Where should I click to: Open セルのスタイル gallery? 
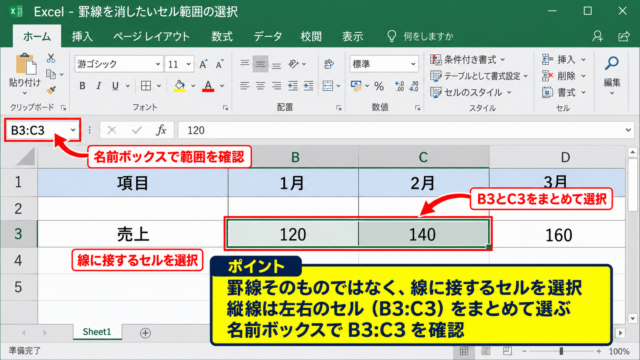[x=471, y=92]
